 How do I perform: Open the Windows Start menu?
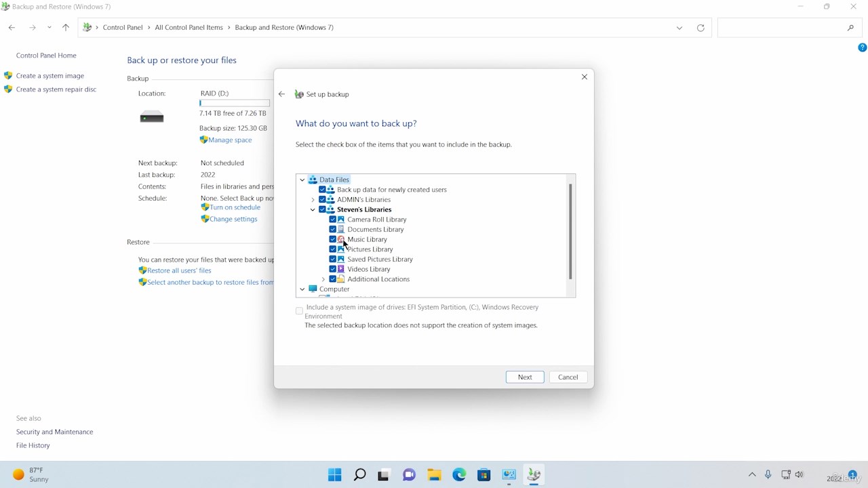click(335, 474)
